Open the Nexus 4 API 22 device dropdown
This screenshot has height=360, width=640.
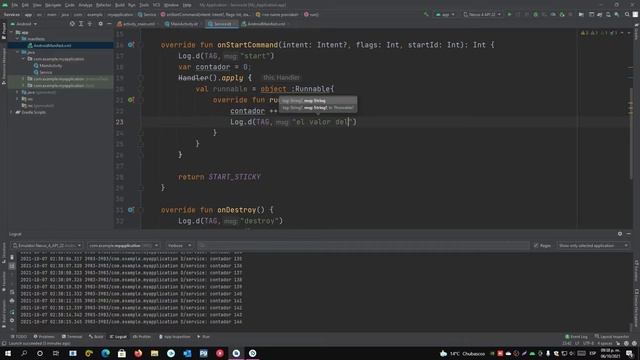coord(482,14)
